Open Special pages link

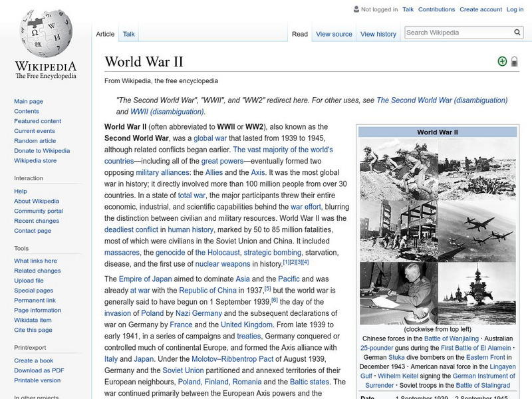click(34, 290)
